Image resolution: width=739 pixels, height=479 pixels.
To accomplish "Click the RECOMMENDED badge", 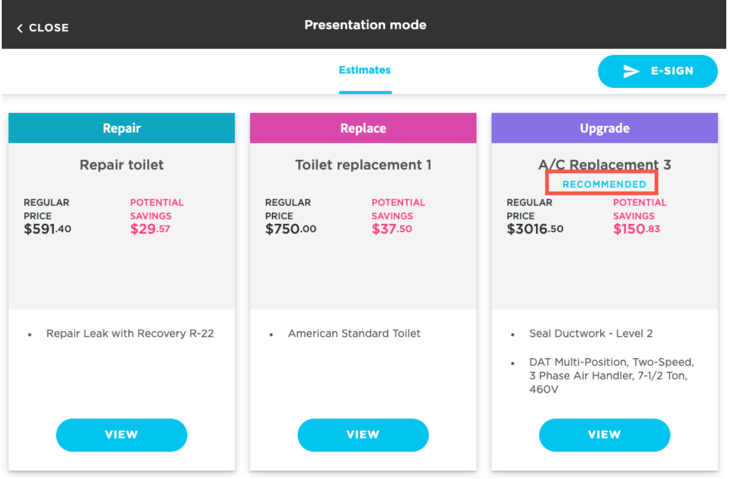I will (x=604, y=184).
